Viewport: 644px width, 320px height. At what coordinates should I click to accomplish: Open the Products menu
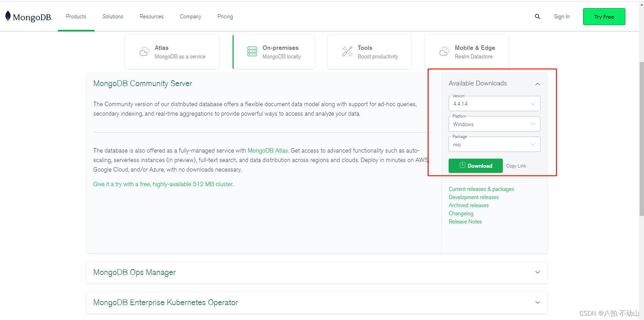(x=76, y=17)
